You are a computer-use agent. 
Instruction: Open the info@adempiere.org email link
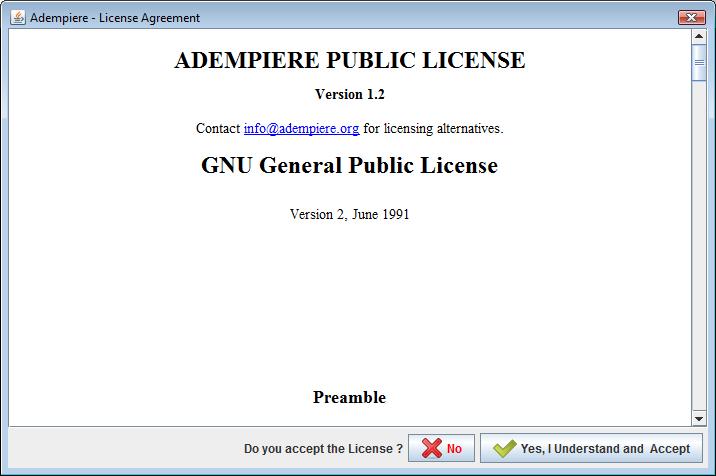coord(301,128)
